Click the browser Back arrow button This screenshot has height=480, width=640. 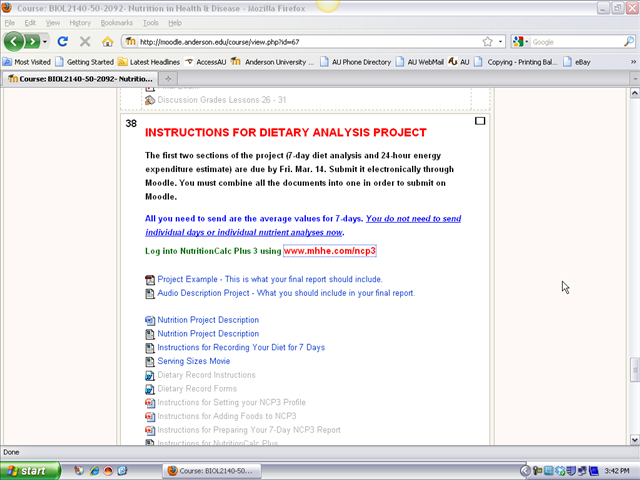pos(14,42)
